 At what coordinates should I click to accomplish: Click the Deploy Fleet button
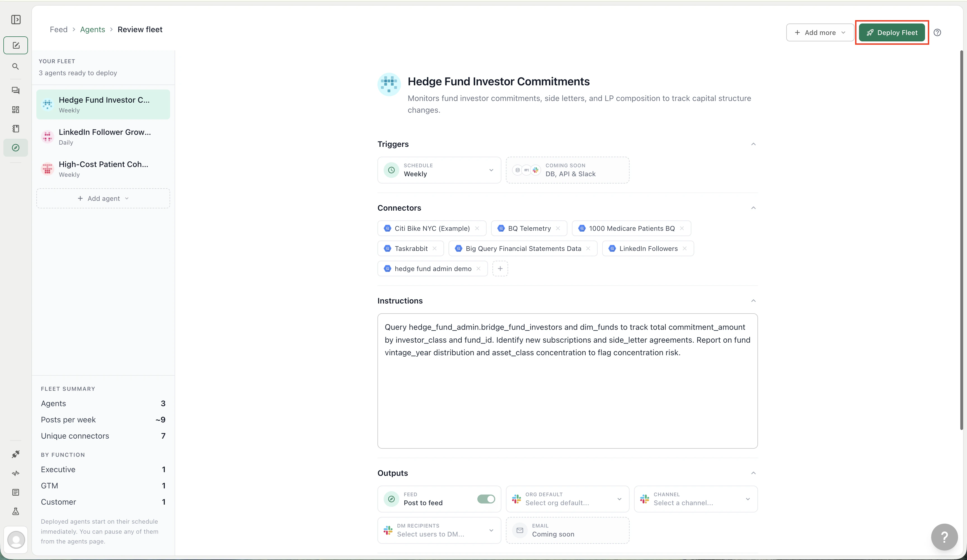coord(892,33)
